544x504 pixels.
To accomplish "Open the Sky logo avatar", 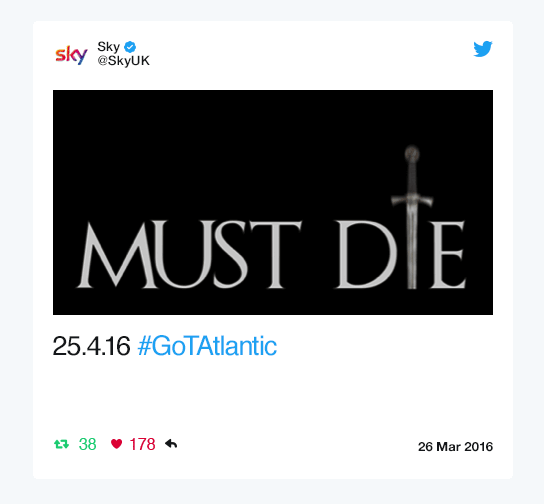I will coord(71,54).
